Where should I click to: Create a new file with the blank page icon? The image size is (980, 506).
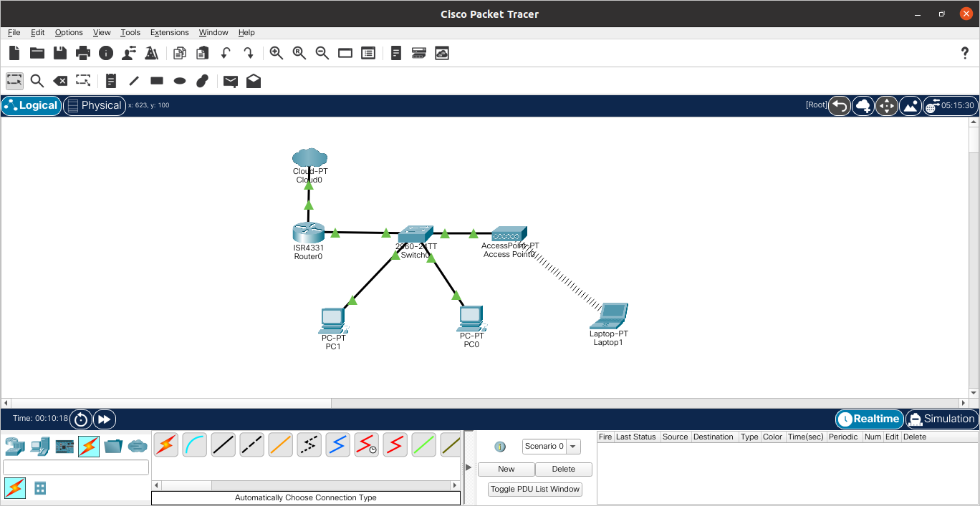coord(14,53)
